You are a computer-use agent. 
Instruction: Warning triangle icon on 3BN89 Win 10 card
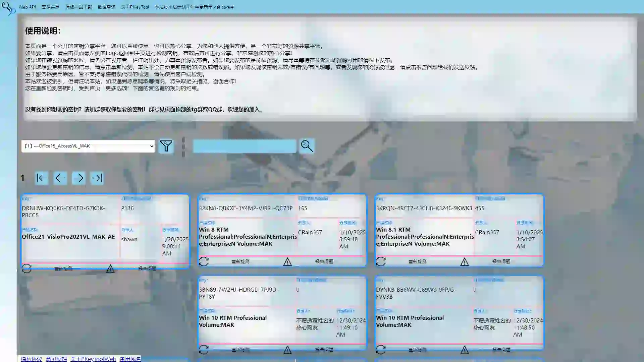[x=287, y=350]
